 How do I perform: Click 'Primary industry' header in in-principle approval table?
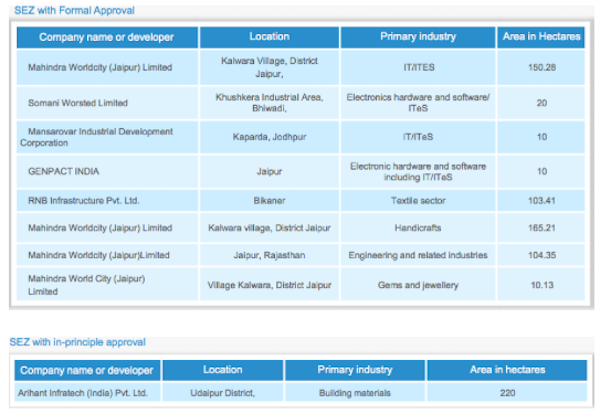coord(355,370)
